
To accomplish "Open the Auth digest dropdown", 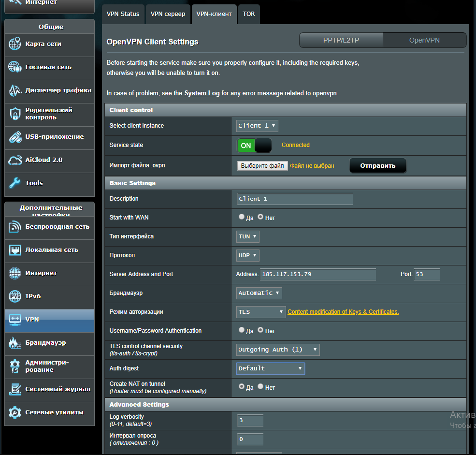I will (x=270, y=368).
